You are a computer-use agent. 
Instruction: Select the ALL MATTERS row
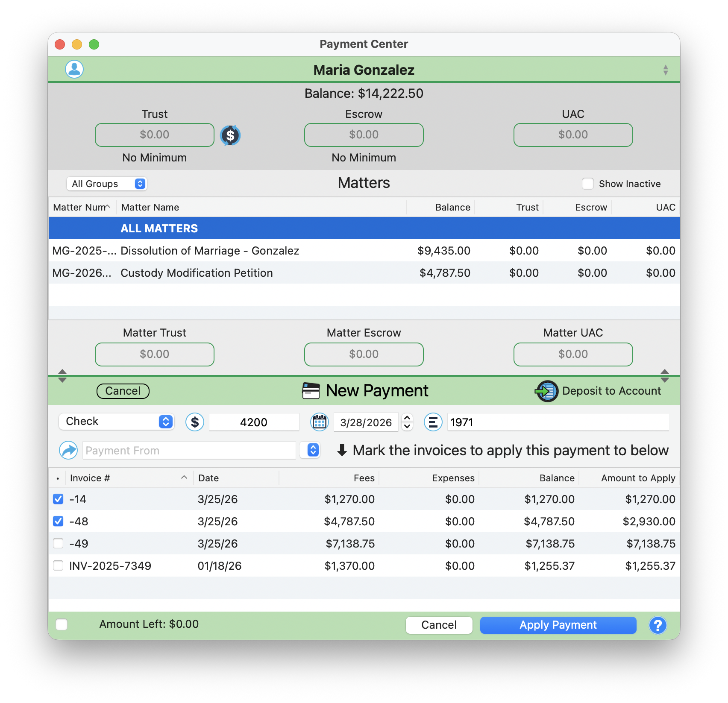159,228
